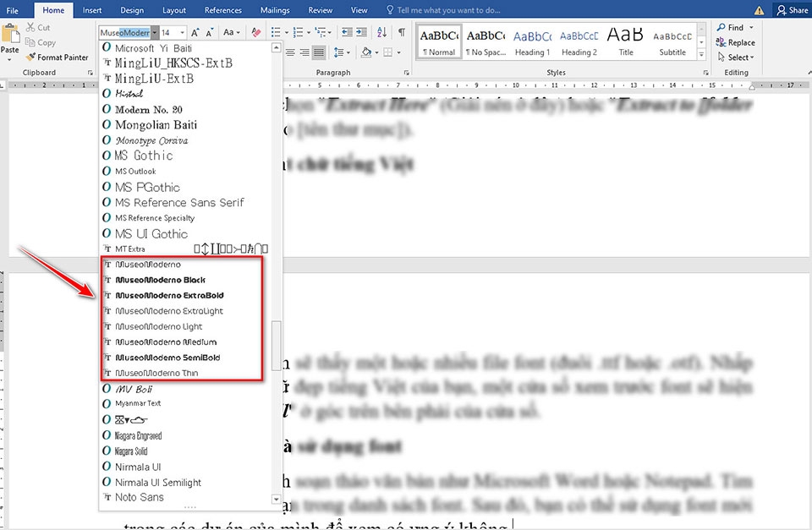
Task: Switch to the View tab
Action: coord(359,10)
